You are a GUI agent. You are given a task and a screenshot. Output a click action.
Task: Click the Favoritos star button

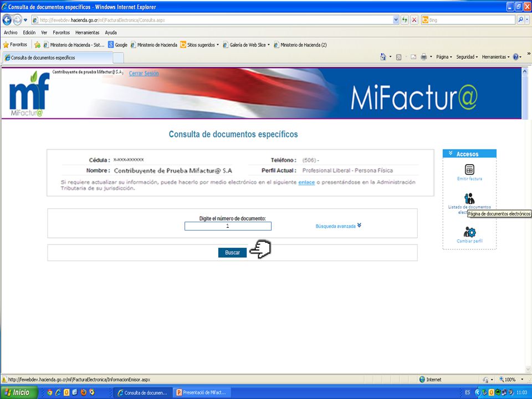[x=15, y=44]
